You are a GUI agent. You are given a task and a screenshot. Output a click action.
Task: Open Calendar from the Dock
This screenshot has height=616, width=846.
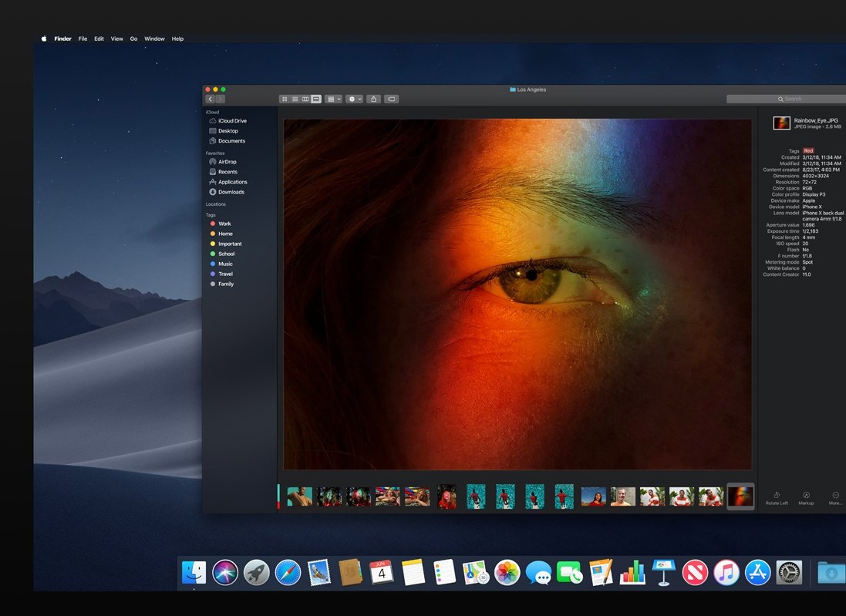pos(382,572)
